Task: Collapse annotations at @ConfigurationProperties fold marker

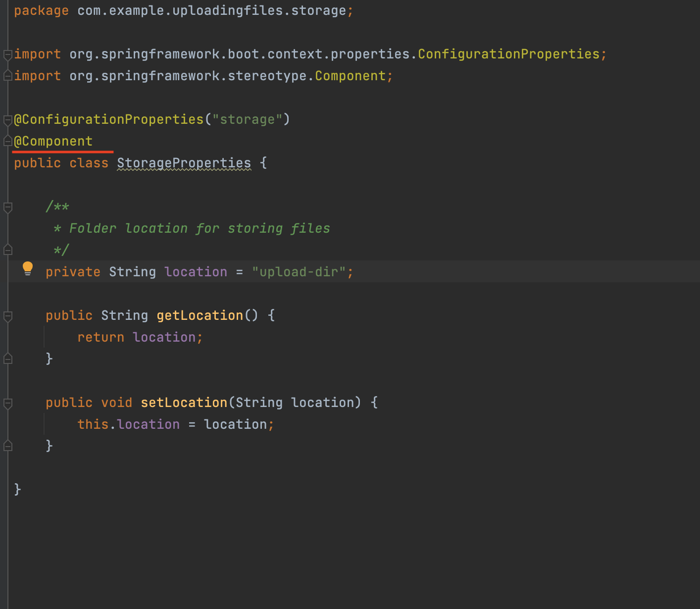Action: [x=7, y=120]
